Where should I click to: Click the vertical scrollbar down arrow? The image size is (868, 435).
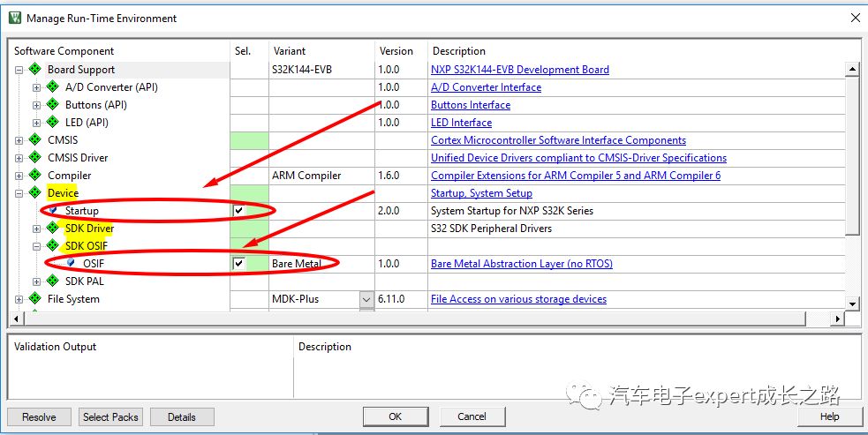click(852, 303)
